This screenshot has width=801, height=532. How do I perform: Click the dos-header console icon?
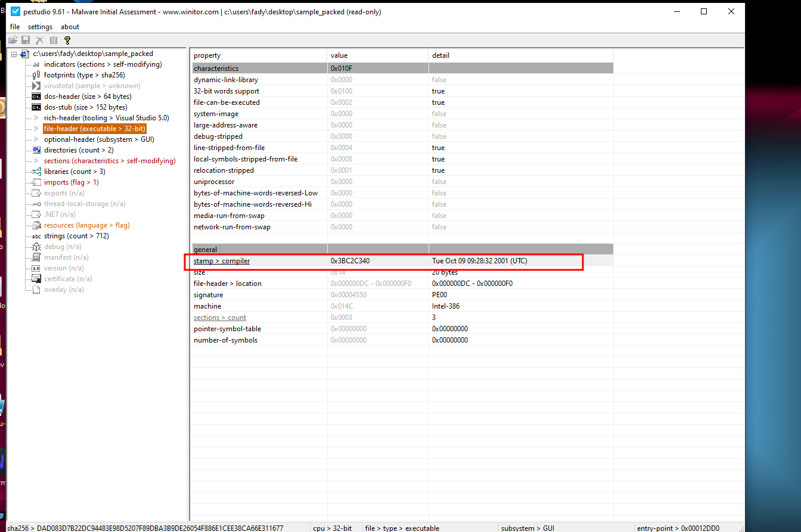coord(36,97)
